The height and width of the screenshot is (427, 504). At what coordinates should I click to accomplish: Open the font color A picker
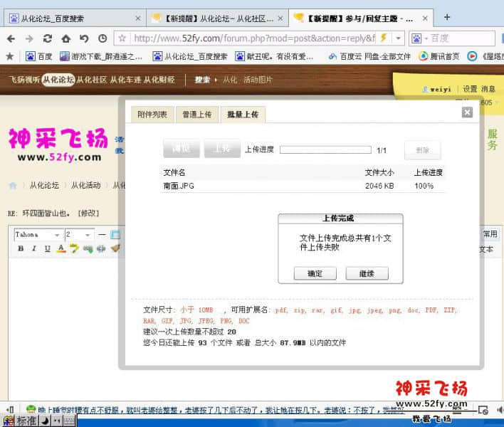point(61,248)
